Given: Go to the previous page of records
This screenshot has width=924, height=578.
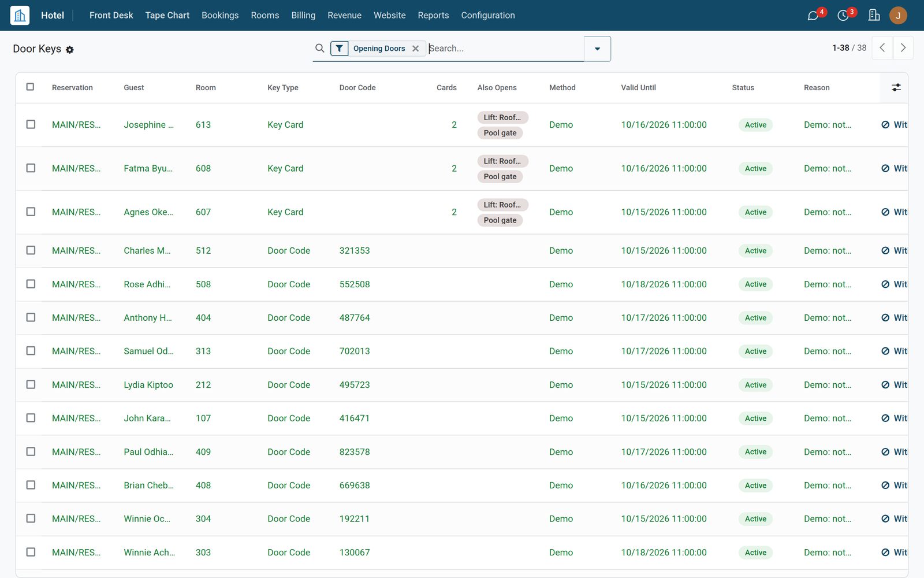Looking at the screenshot, I should point(882,48).
